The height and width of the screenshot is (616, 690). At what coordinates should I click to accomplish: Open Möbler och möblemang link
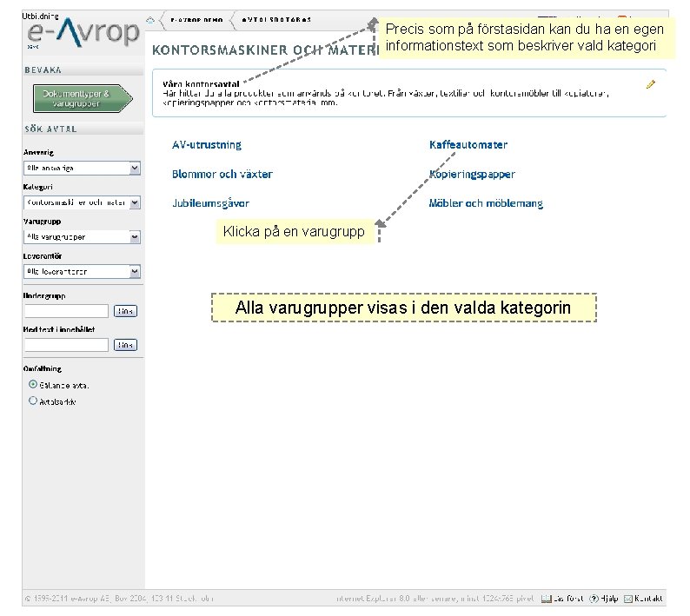click(486, 203)
